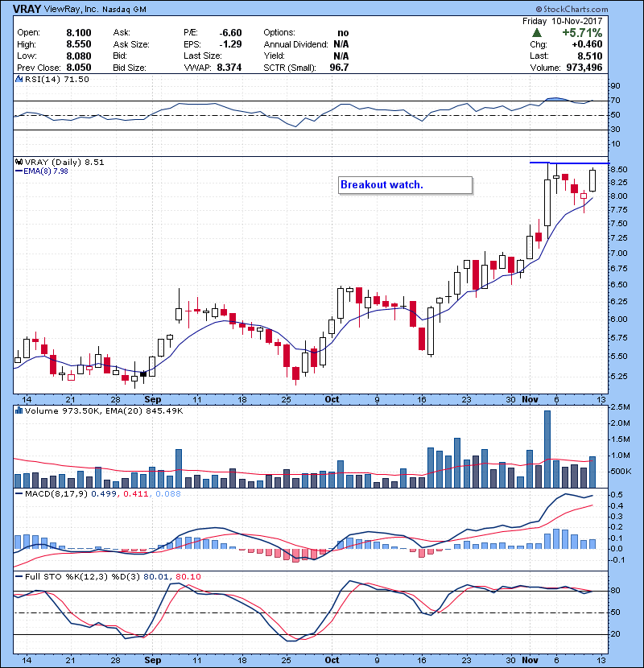The image size is (644, 668).
Task: Click the Yield N/A value
Action: click(x=341, y=56)
